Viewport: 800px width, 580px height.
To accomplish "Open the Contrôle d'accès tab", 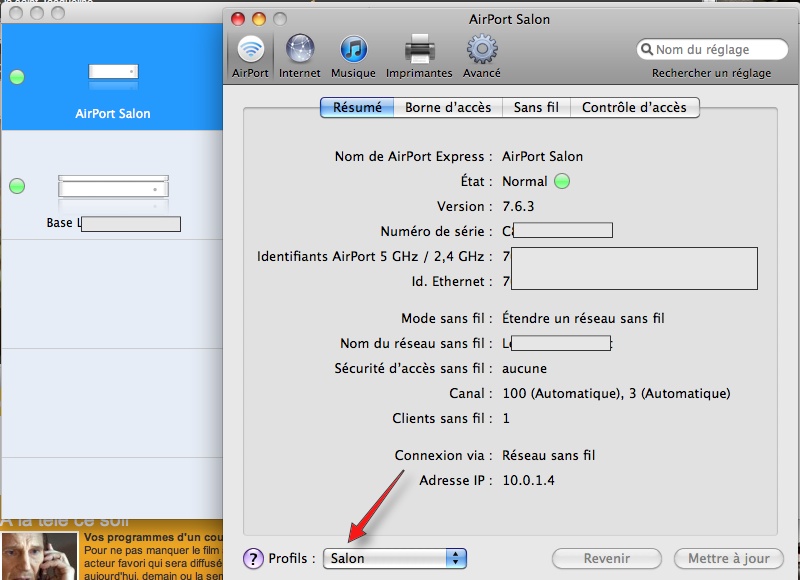I will pos(634,107).
